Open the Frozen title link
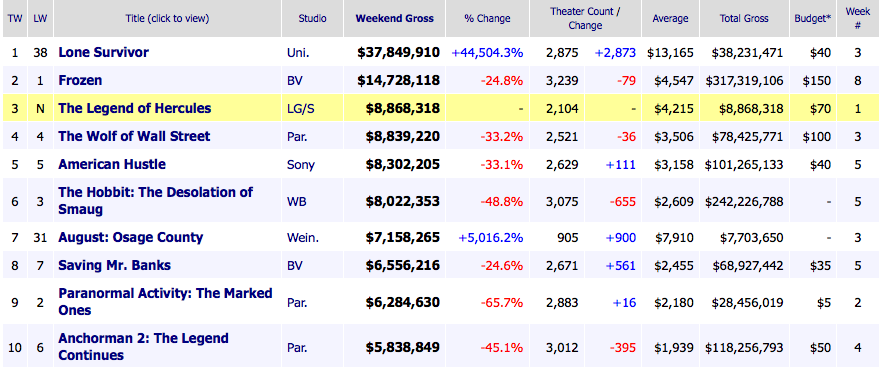This screenshot has width=879, height=367. pos(80,80)
